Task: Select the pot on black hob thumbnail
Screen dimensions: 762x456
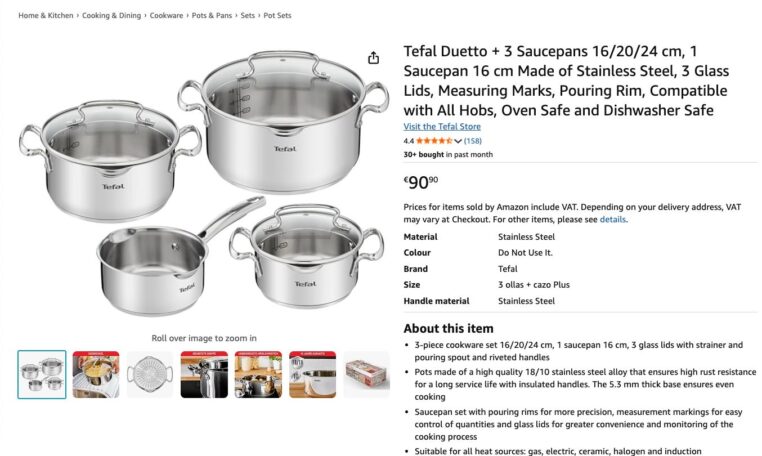Action: 204,374
